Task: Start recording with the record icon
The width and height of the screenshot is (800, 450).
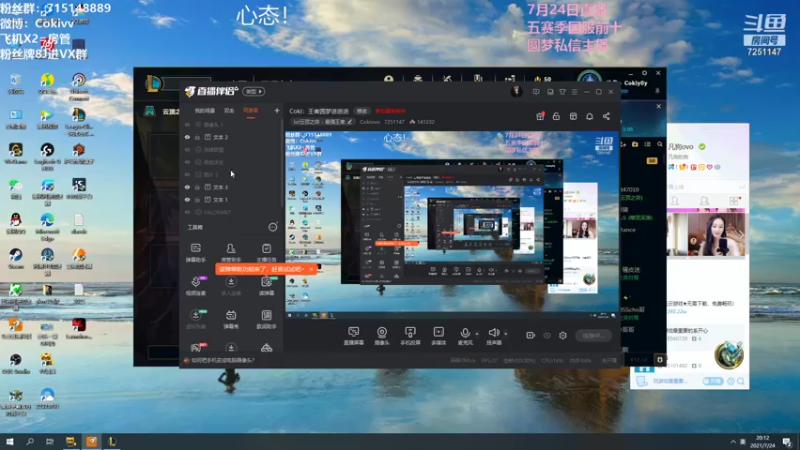Action: 531,335
